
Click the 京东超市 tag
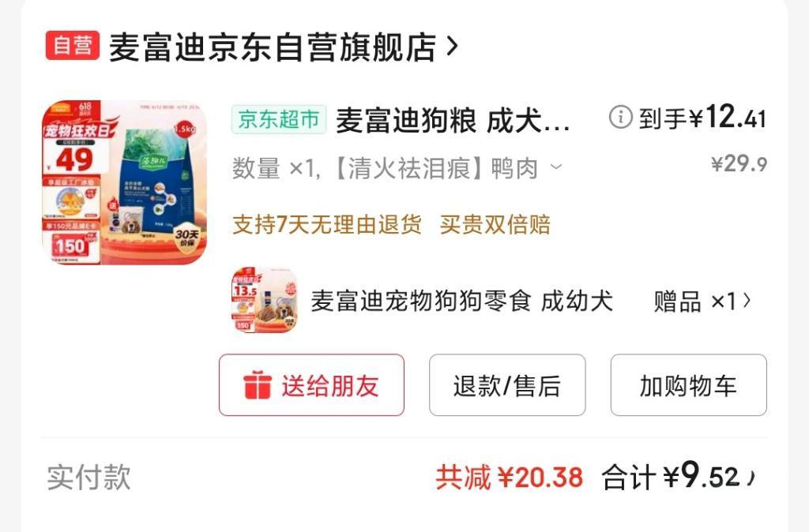coord(279,120)
